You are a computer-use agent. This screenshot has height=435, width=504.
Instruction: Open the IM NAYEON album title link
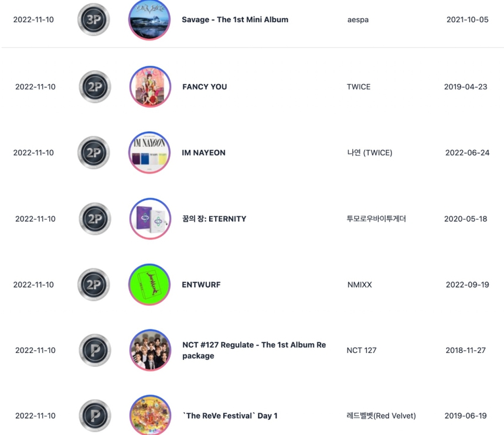pyautogui.click(x=203, y=152)
